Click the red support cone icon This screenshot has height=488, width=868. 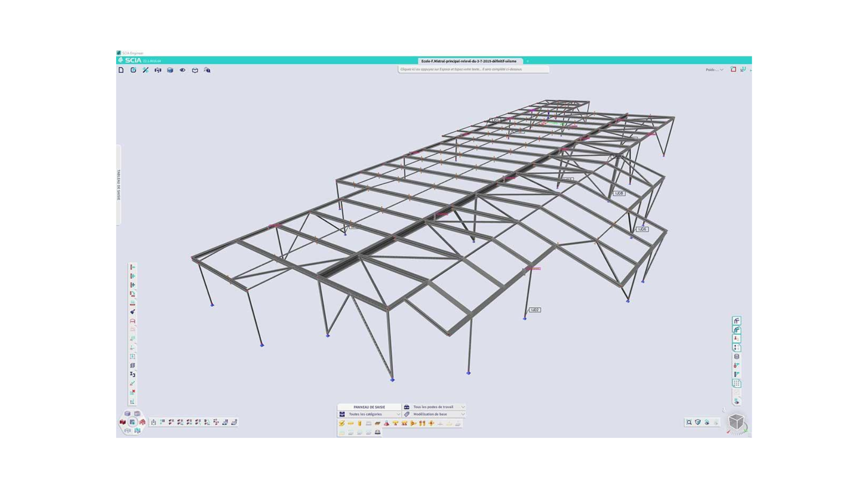pyautogui.click(x=386, y=423)
